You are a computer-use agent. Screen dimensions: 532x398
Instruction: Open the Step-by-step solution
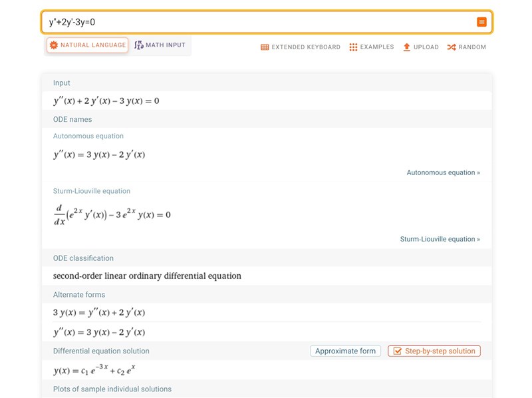(x=434, y=351)
